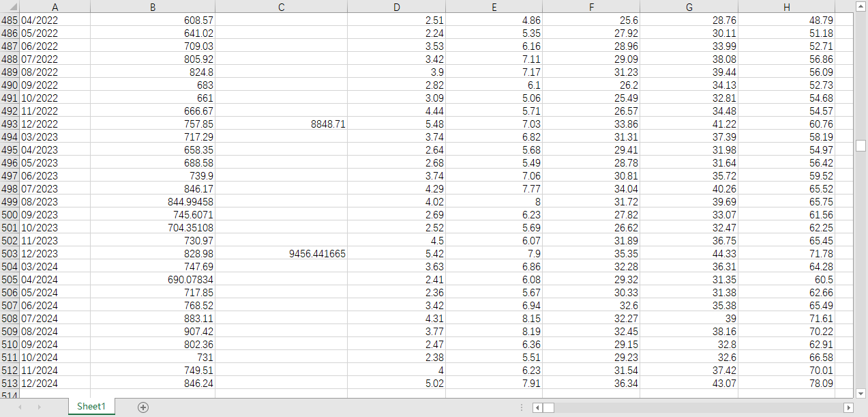Click cell with value 907.42
The width and height of the screenshot is (868, 417).
(153, 332)
